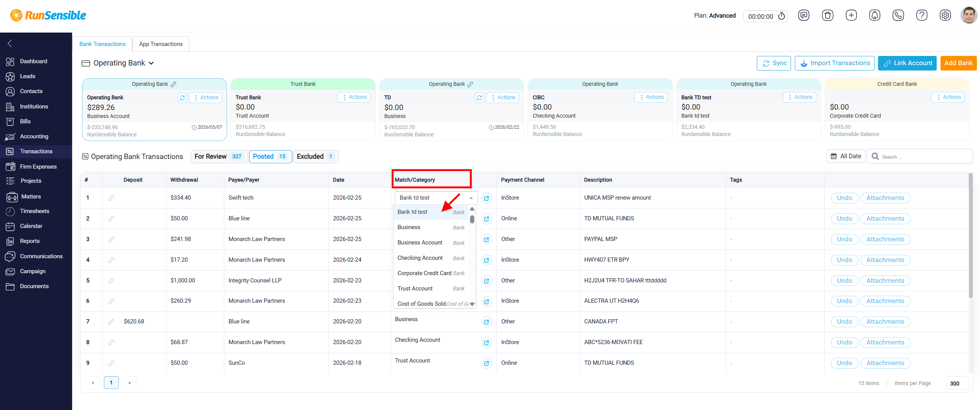
Task: Click the Add Bank button
Action: click(x=958, y=63)
